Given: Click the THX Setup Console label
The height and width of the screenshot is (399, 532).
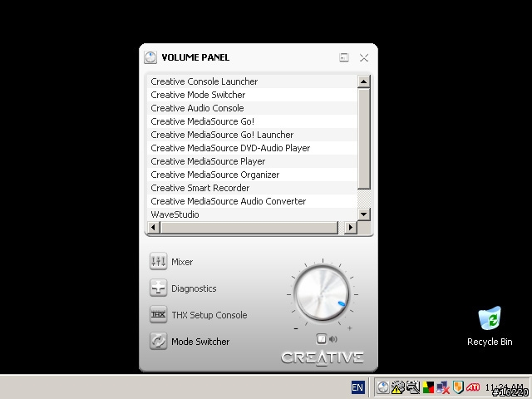Looking at the screenshot, I should coord(209,315).
